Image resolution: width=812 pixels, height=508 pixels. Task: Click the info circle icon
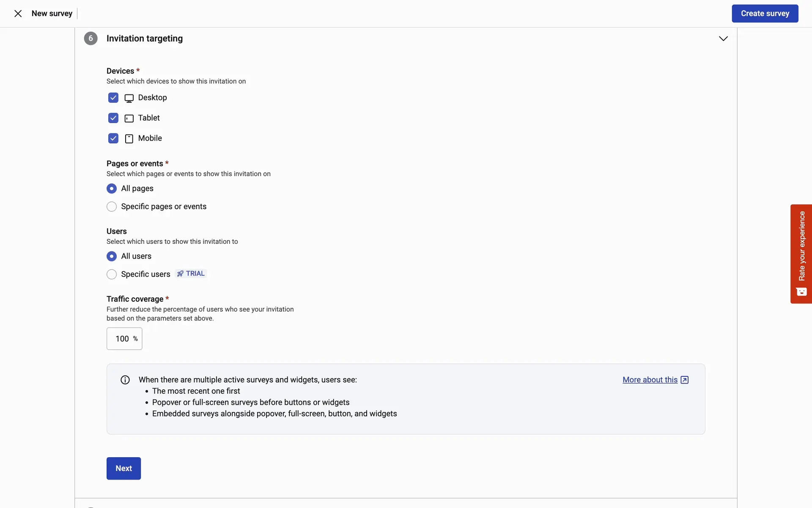pyautogui.click(x=125, y=380)
